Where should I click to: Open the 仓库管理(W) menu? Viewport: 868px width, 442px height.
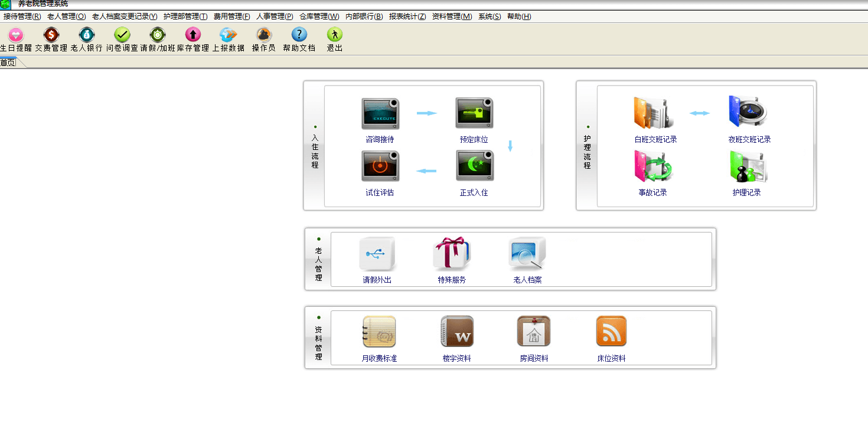pos(319,17)
